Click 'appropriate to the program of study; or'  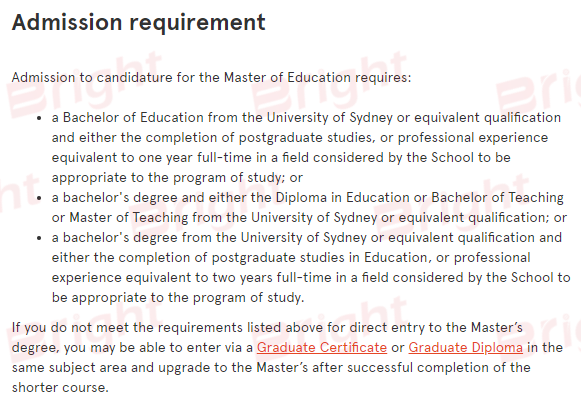[x=177, y=178]
